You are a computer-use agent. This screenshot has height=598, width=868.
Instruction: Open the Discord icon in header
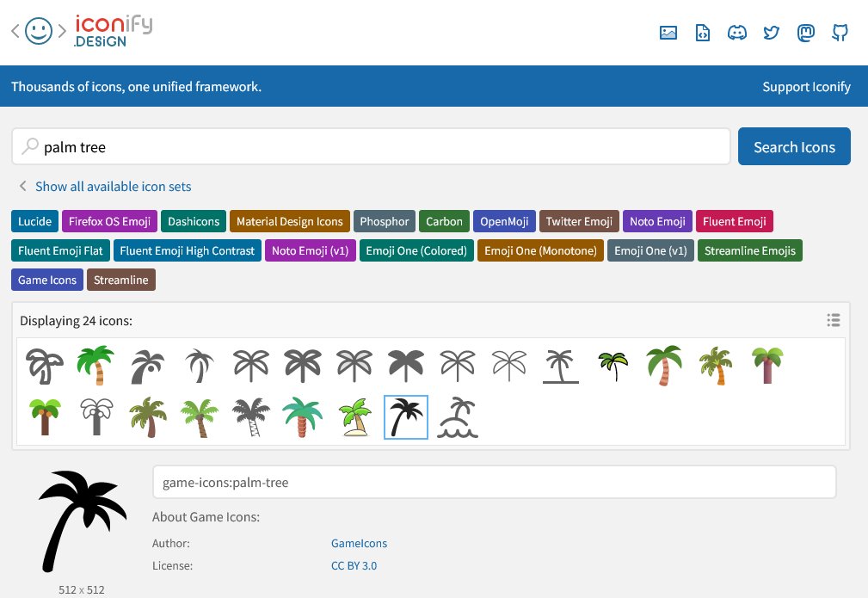[x=736, y=33]
